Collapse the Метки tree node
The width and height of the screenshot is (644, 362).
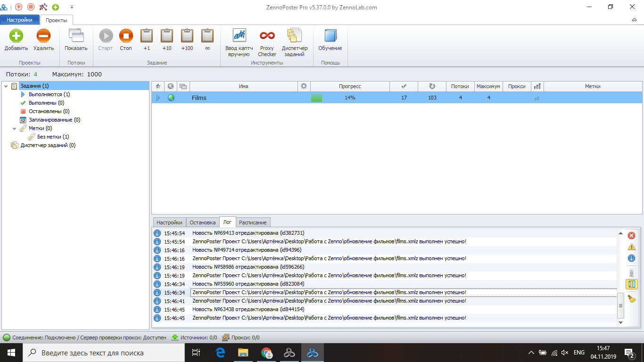[15, 128]
